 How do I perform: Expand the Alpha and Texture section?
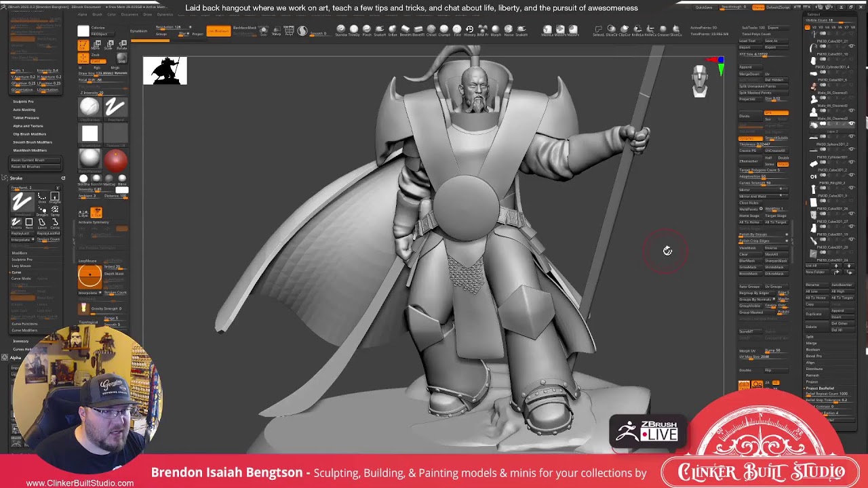pyautogui.click(x=28, y=126)
